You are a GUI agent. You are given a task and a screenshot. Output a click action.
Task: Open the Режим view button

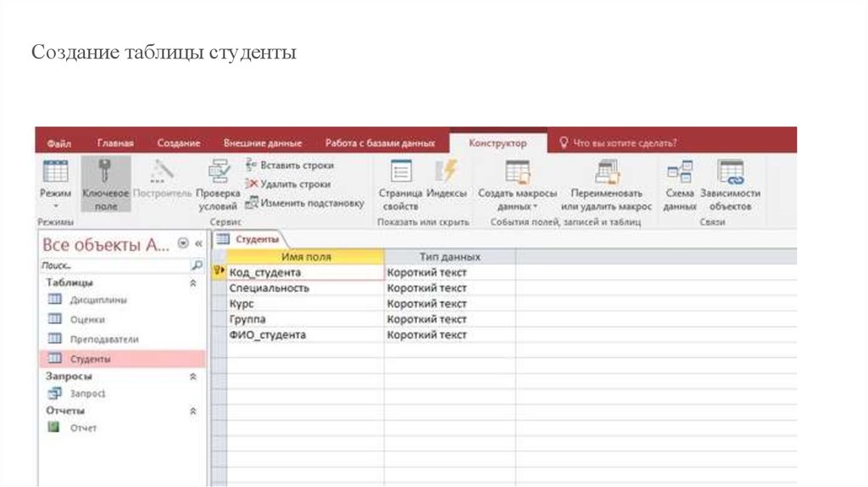55,173
